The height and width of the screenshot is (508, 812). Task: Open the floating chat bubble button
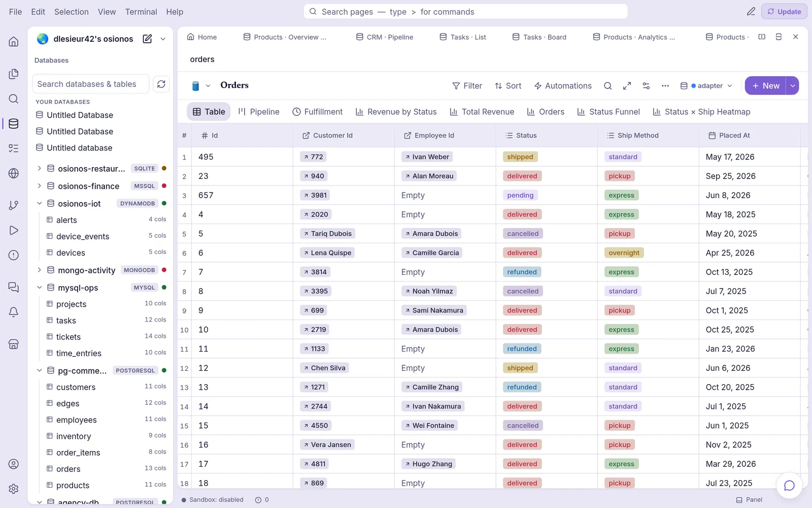pos(789,486)
